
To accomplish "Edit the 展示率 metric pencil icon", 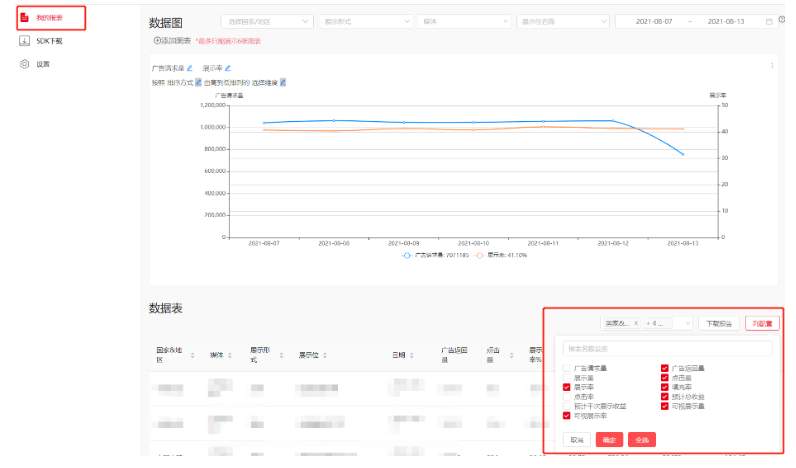I will pos(228,68).
